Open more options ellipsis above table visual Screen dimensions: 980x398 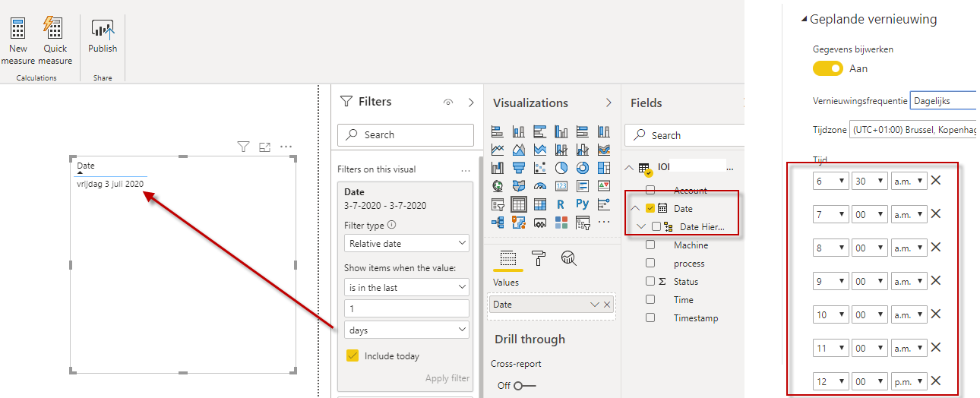(286, 147)
